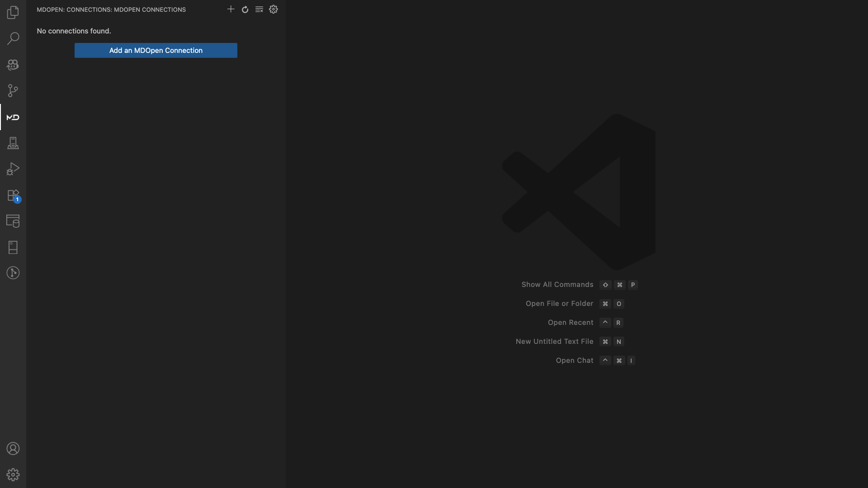868x488 pixels.
Task: Click the MDOpen Connections panel title
Action: 111,9
